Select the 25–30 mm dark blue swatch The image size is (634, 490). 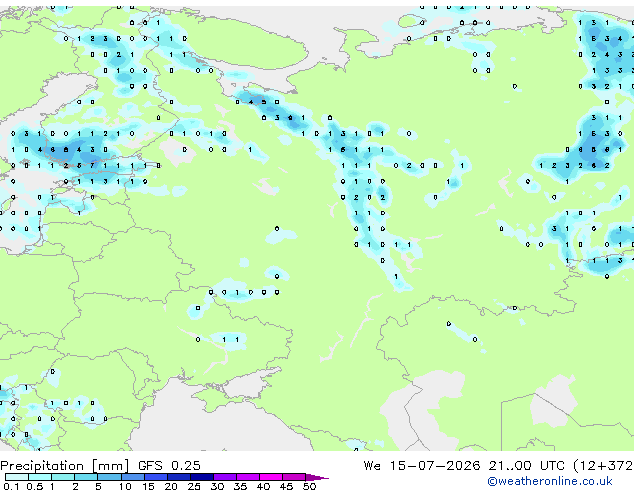pos(202,477)
